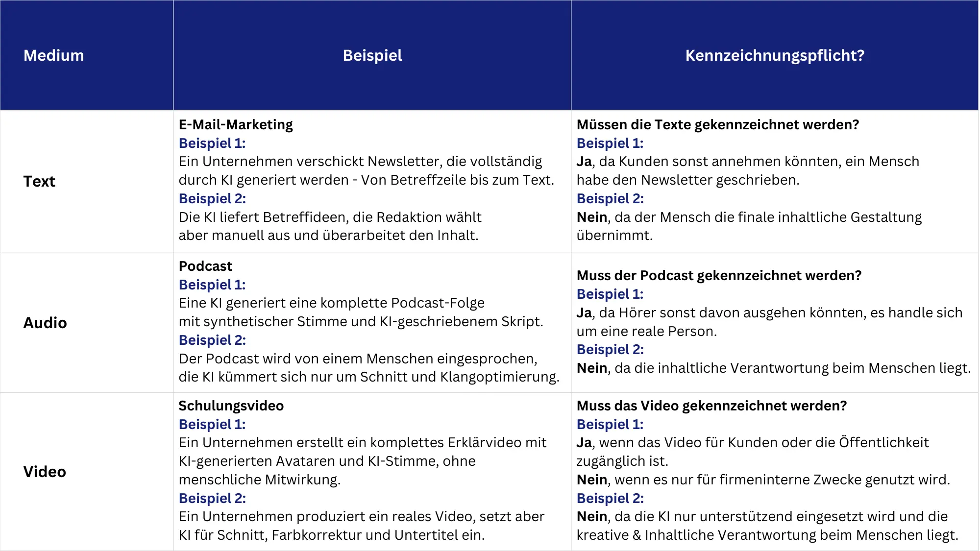This screenshot has width=980, height=551.
Task: Click the question "Müssen die Texte gekennzeichnet werden?"
Action: (x=718, y=124)
